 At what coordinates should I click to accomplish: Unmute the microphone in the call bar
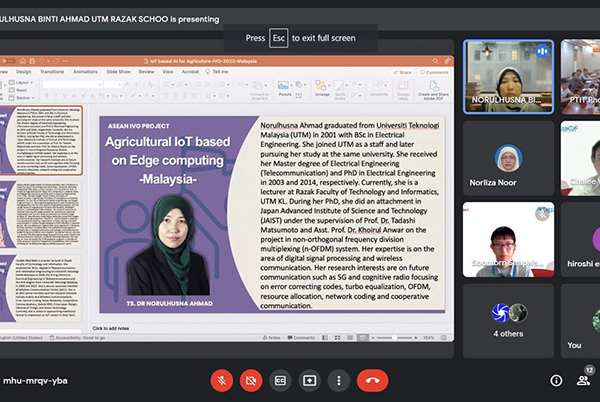point(220,380)
